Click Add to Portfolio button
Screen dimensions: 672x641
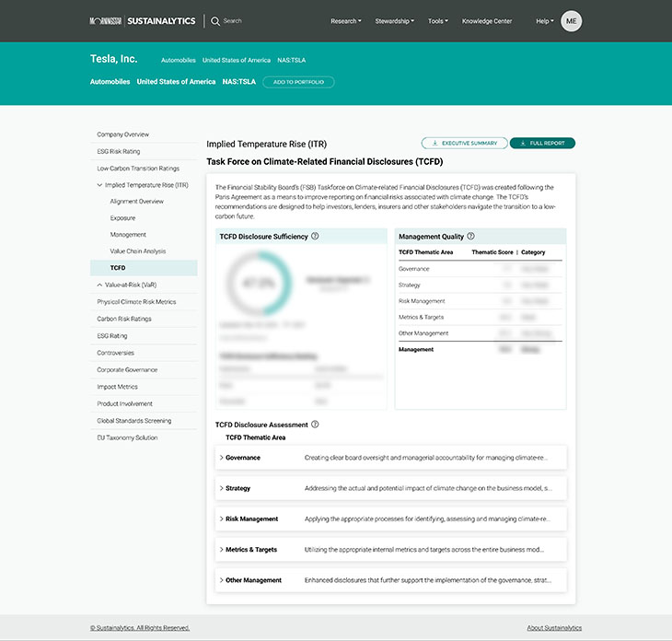[298, 82]
